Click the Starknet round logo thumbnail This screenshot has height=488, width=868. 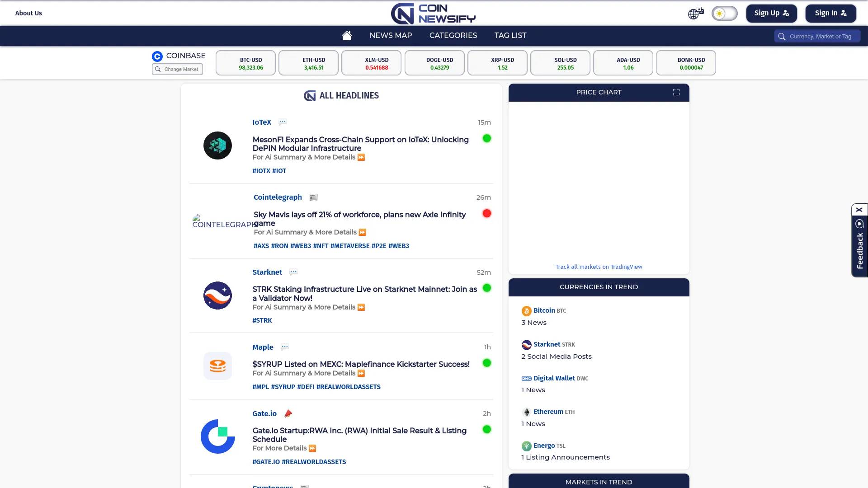217,296
